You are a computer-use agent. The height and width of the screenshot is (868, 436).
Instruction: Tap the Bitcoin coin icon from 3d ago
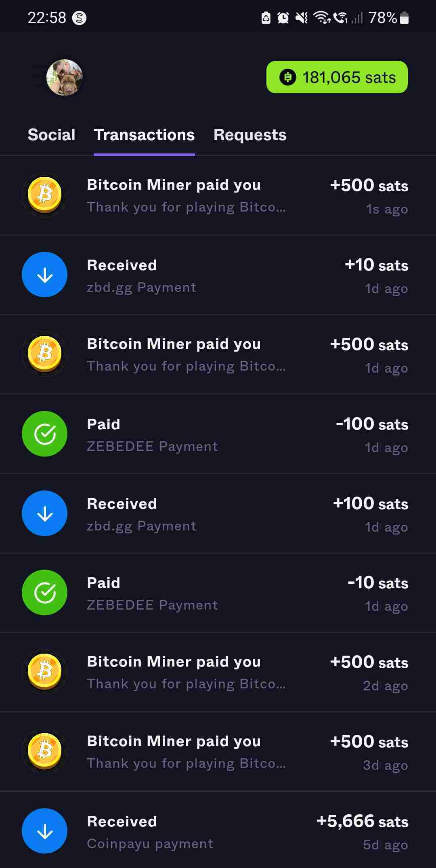(x=44, y=751)
